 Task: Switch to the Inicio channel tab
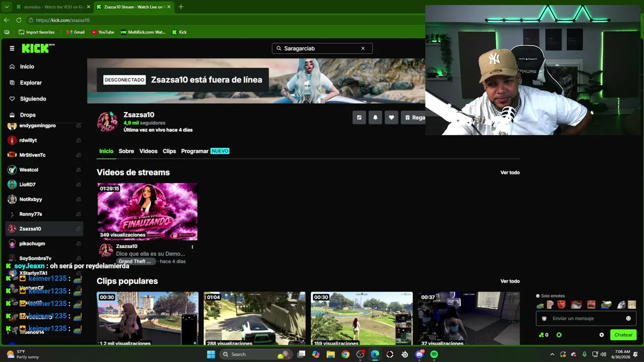[106, 151]
